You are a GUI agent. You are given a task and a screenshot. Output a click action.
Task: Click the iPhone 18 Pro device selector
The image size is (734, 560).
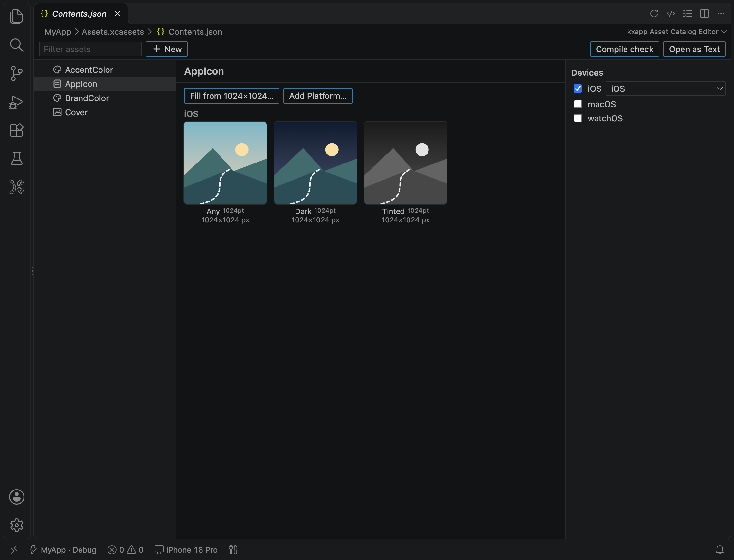point(186,550)
